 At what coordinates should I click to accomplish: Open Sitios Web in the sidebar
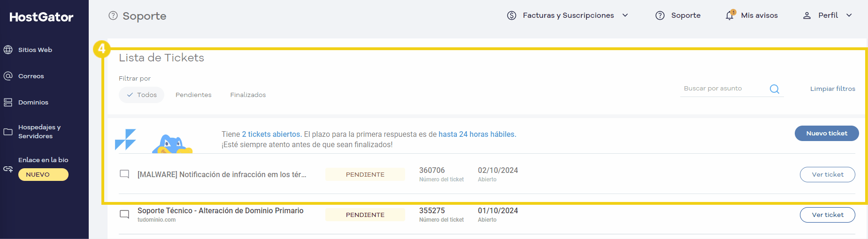35,50
